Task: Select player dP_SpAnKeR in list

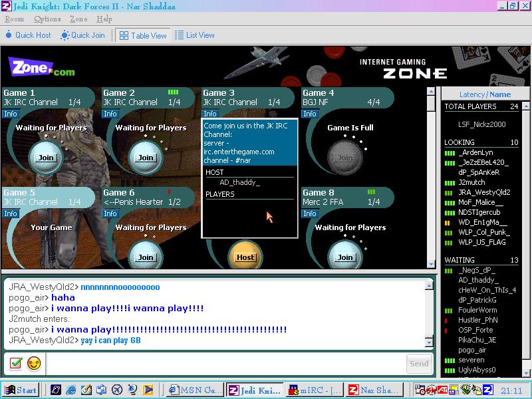Action: (478, 172)
